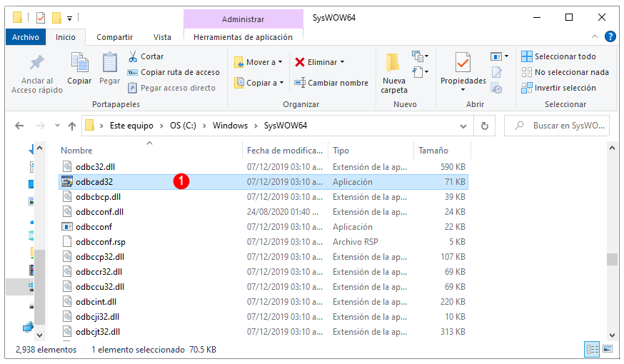Click the Editar icon in Abrir group

point(497,72)
